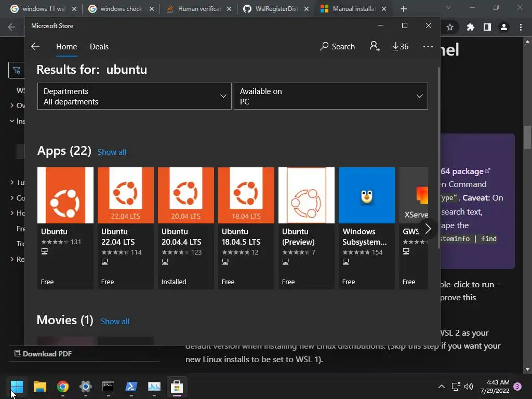Open the docs filter icon box
The height and width of the screenshot is (399, 532).
click(x=17, y=70)
